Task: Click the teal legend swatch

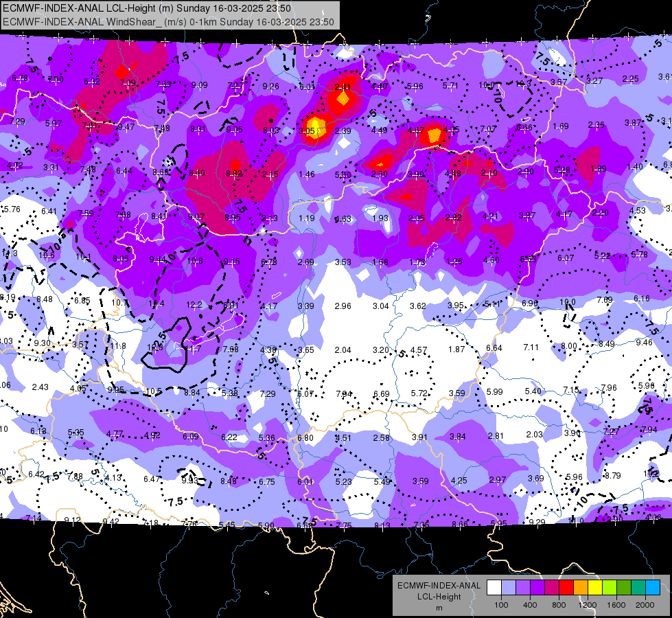Action: point(638,588)
